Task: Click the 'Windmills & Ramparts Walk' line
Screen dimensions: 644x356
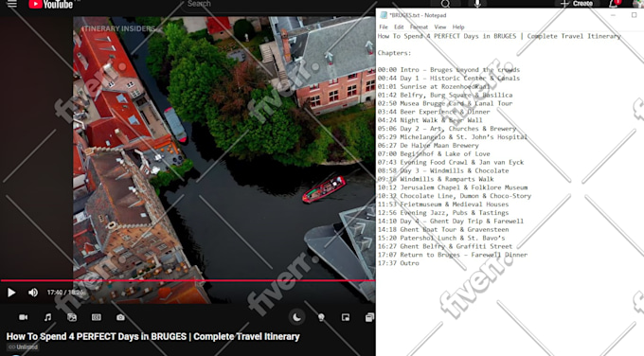Action: tap(436, 179)
